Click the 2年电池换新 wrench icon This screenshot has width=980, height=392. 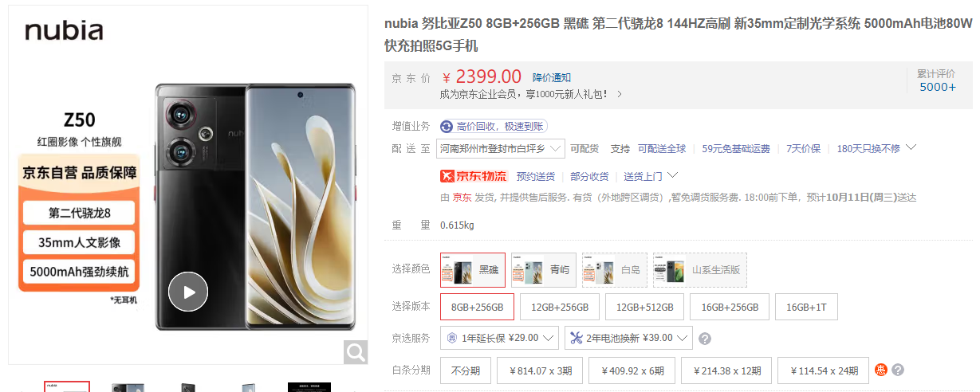[577, 338]
